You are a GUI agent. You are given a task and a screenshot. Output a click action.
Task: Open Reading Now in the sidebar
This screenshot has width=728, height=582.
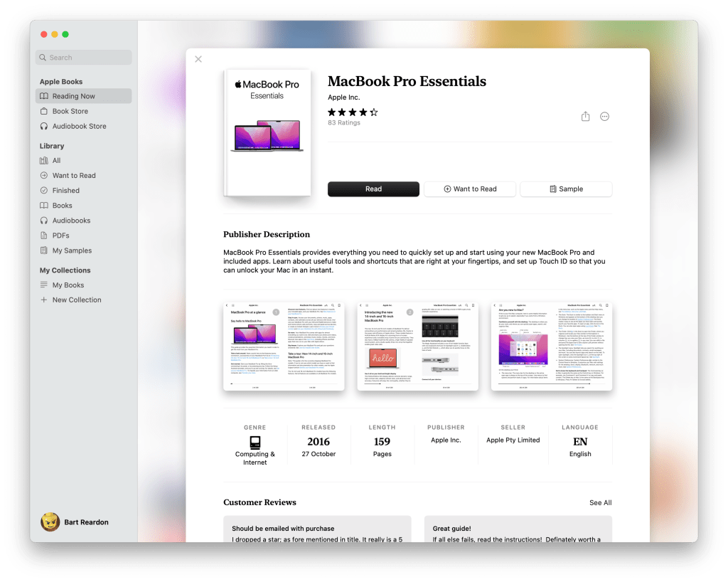click(84, 96)
